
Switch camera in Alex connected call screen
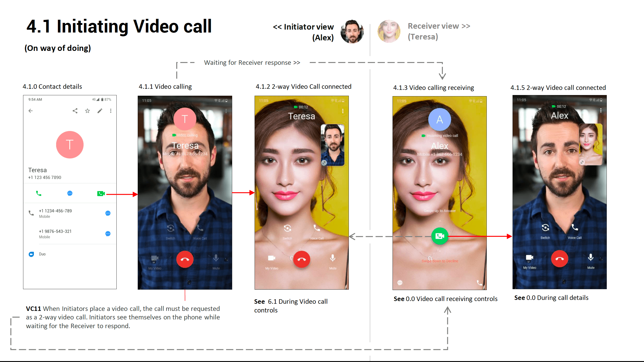pos(545,228)
